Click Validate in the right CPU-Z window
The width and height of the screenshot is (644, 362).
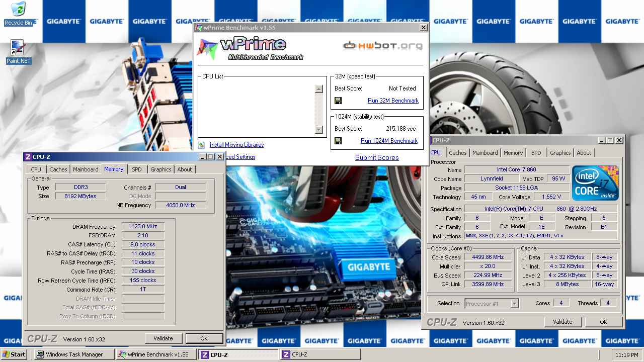click(562, 322)
